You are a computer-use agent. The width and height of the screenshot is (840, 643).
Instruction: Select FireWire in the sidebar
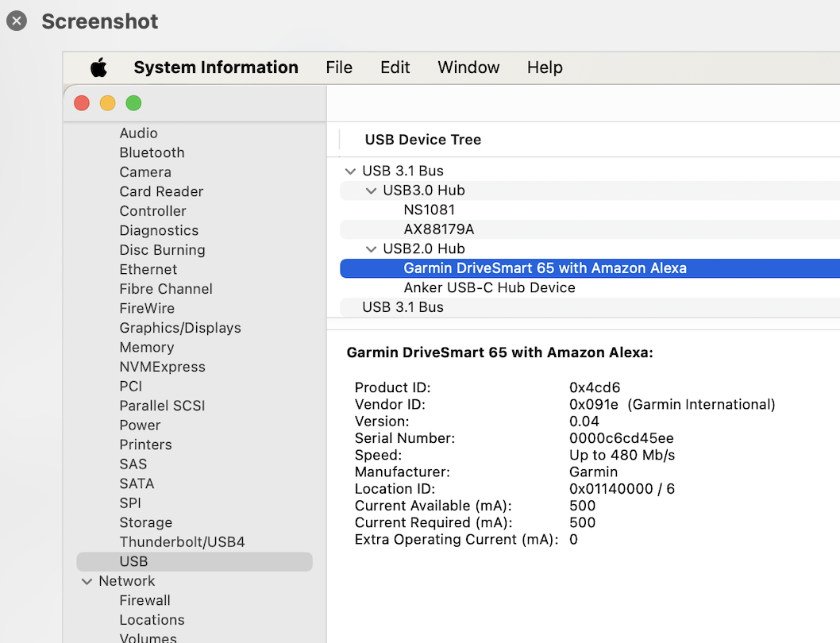click(147, 308)
